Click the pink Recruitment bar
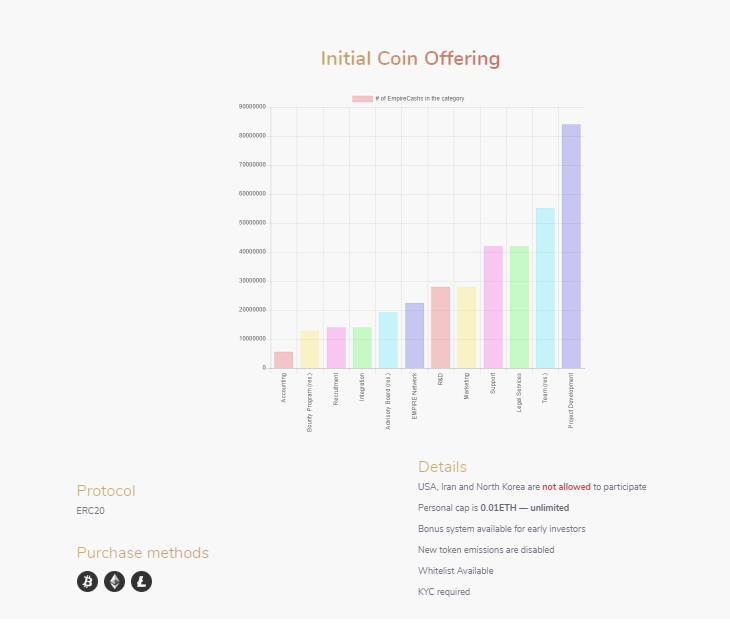This screenshot has width=730, height=626. pyautogui.click(x=336, y=348)
